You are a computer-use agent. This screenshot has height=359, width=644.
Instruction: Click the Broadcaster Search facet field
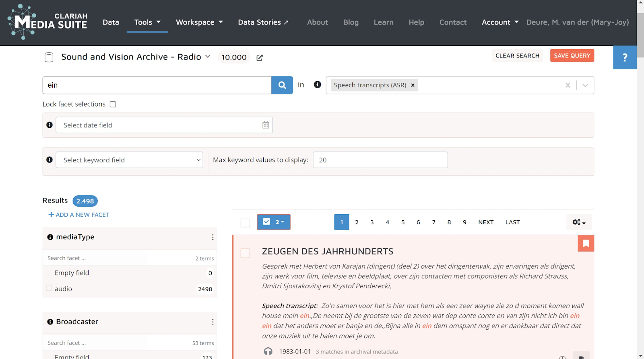[x=95, y=343]
